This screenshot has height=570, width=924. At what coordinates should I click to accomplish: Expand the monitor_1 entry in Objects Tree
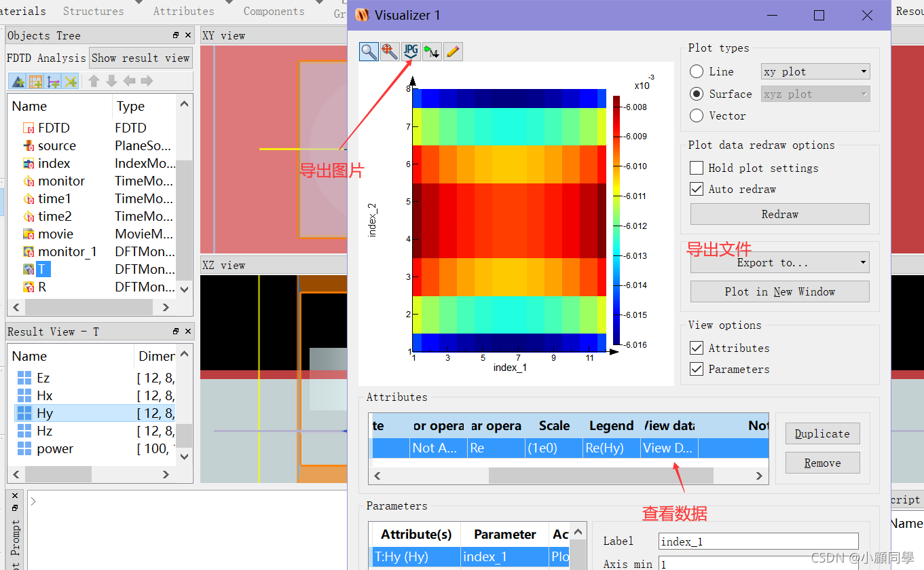pyautogui.click(x=64, y=251)
